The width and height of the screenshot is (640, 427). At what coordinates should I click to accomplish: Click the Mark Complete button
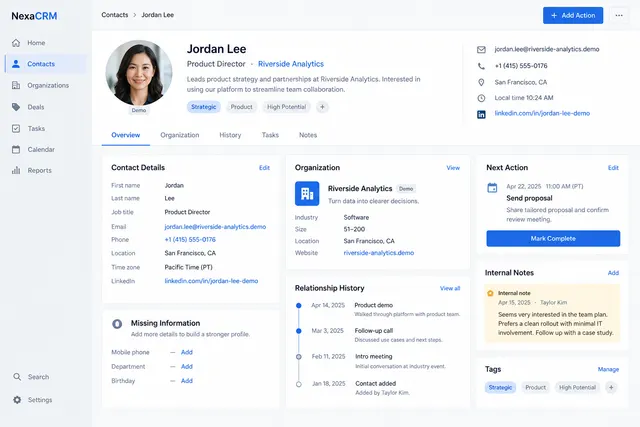point(553,238)
